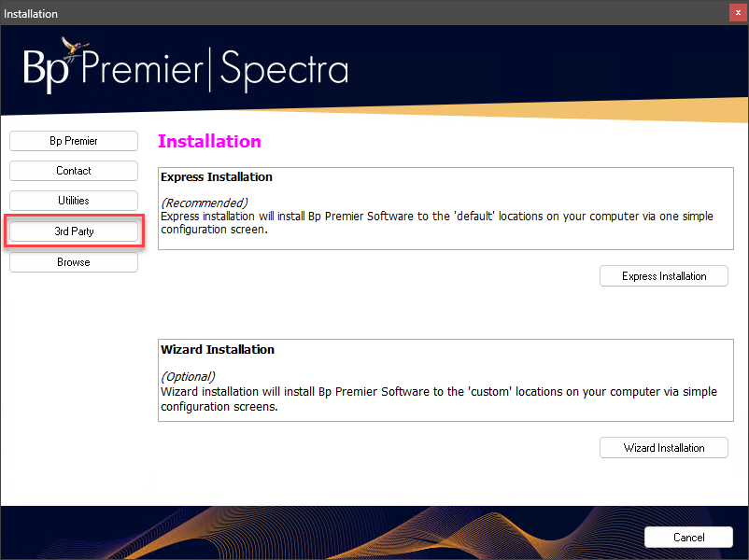Click the hummingbird logo icon

pos(75,47)
